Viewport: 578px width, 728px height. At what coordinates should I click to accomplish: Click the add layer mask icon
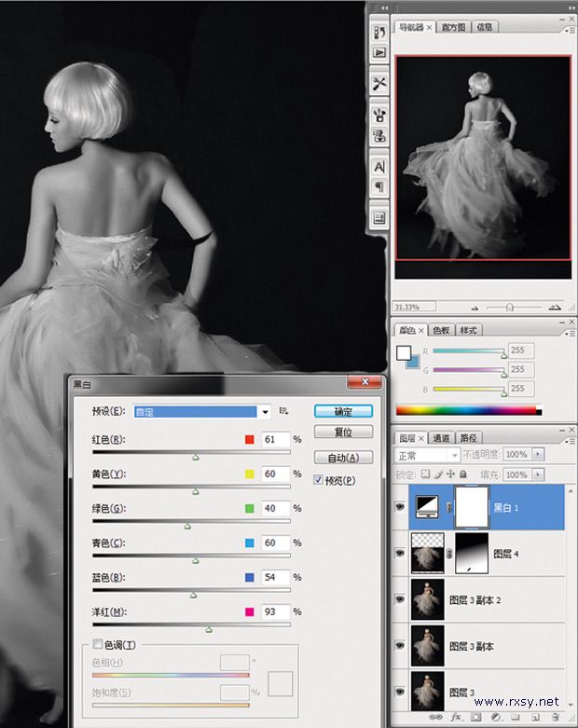coord(476,718)
